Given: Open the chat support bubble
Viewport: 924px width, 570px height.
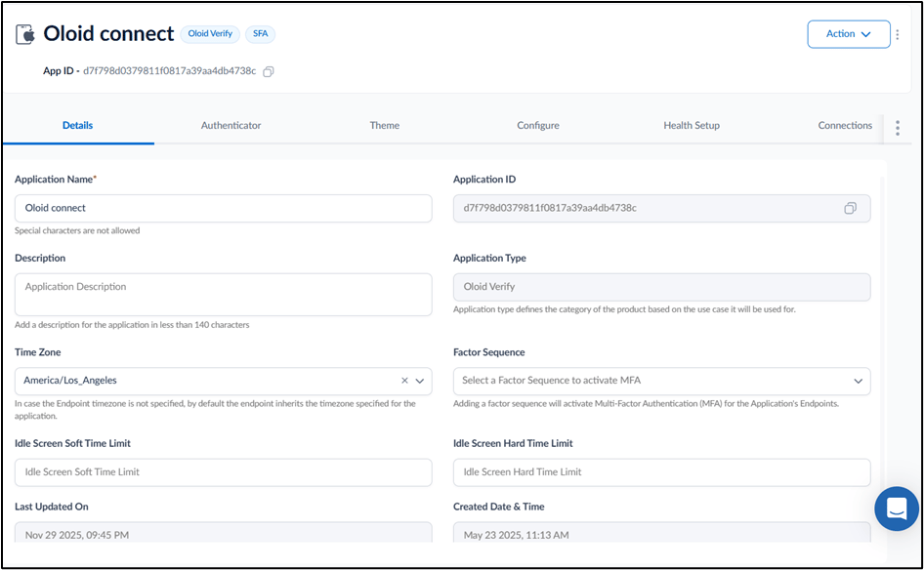Looking at the screenshot, I should pos(897,509).
